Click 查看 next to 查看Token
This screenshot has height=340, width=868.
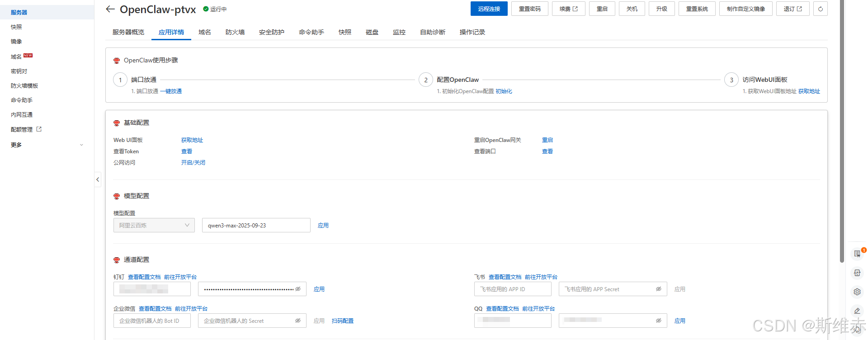187,151
